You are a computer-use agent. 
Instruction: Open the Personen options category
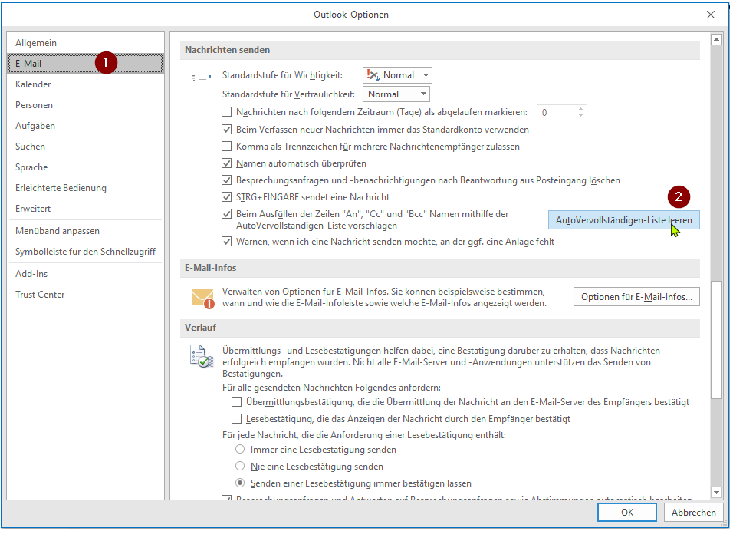click(x=86, y=105)
